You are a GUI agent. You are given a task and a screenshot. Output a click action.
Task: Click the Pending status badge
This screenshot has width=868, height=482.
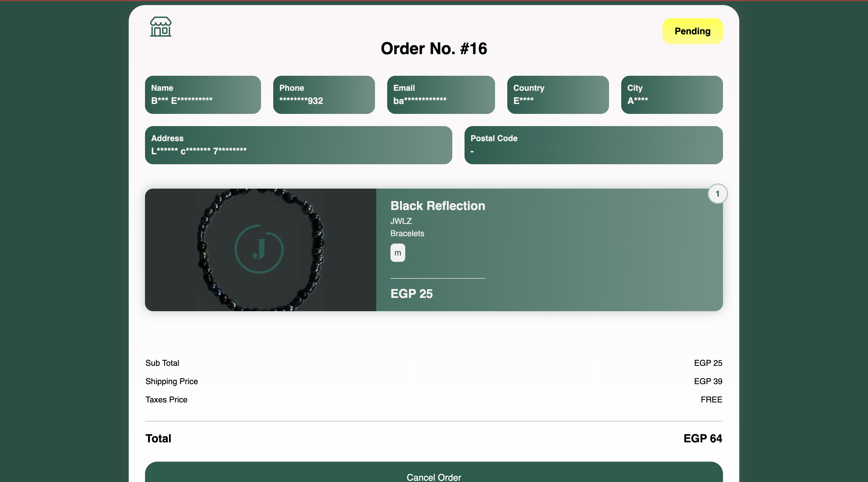[x=692, y=31]
